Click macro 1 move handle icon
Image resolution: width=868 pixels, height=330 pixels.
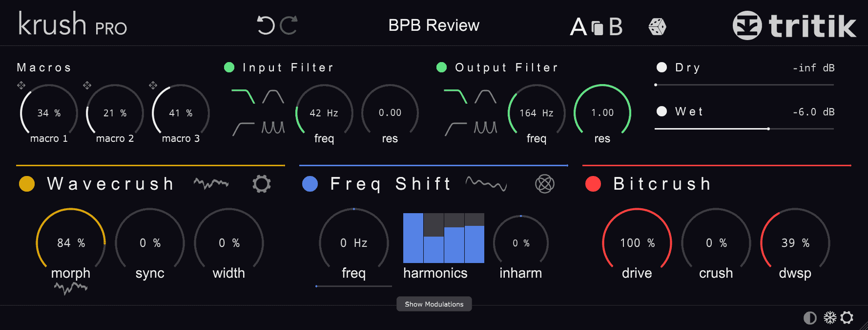point(21,85)
